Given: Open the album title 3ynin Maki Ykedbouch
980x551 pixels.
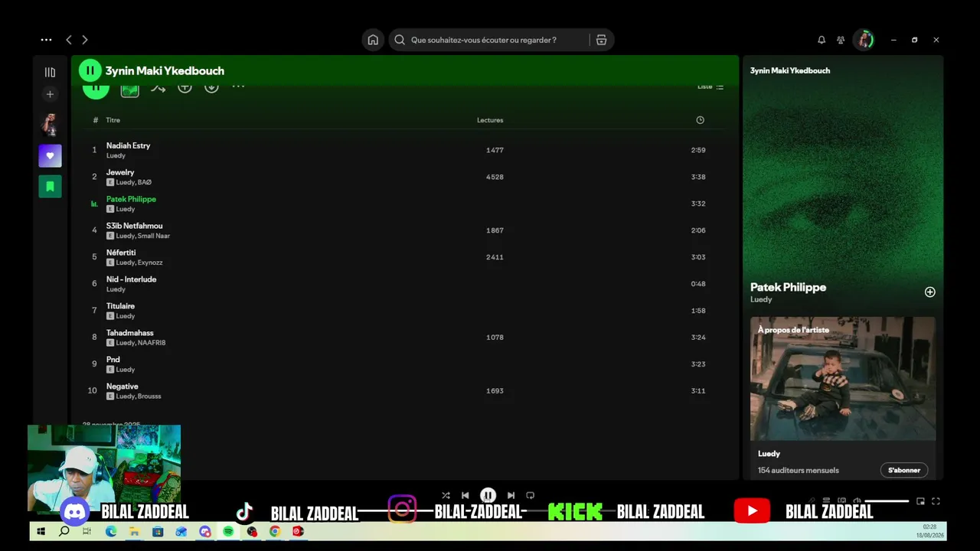Looking at the screenshot, I should 165,70.
